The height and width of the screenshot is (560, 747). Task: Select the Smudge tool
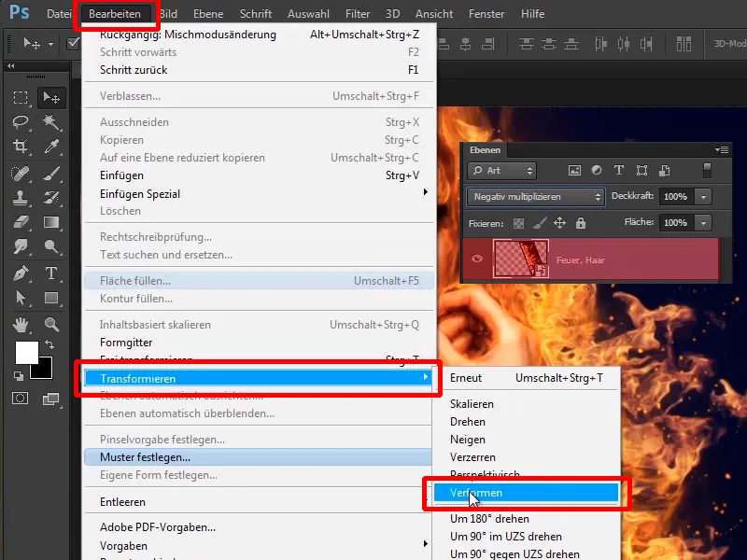(21, 246)
